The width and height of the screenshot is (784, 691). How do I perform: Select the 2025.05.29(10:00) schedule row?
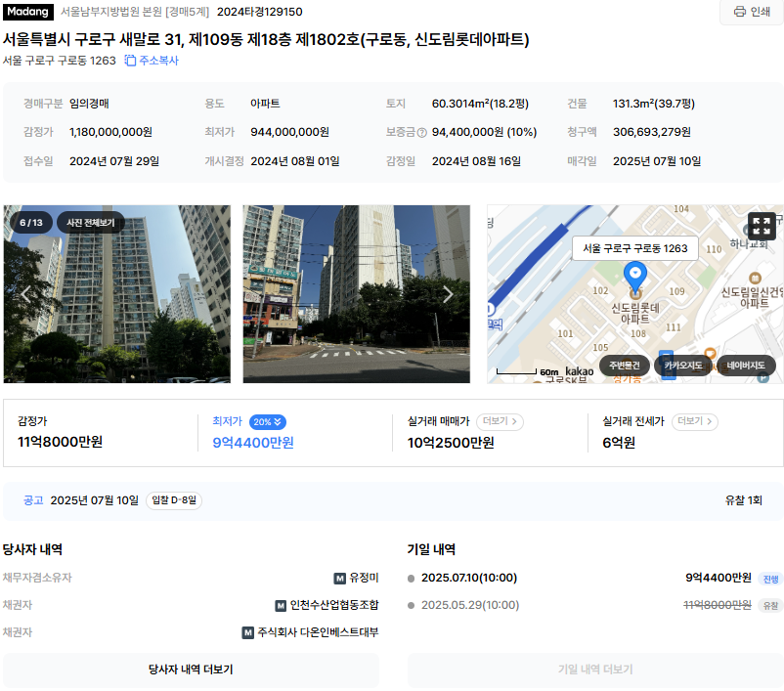coord(595,606)
